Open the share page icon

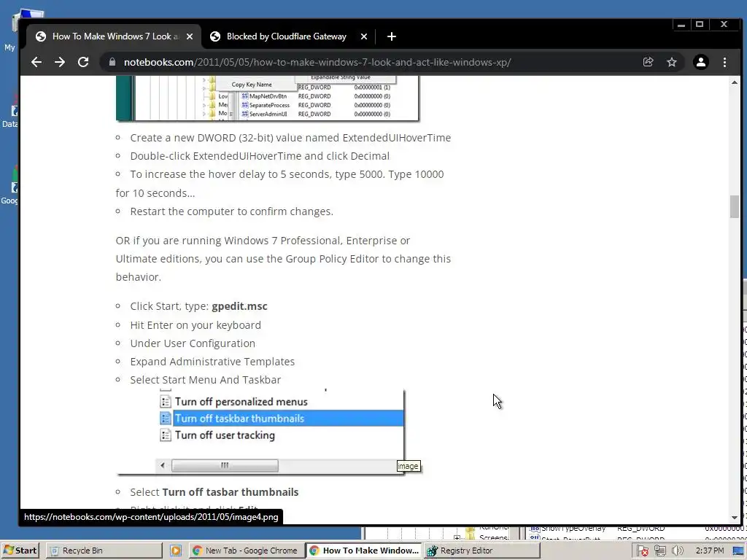pos(648,63)
